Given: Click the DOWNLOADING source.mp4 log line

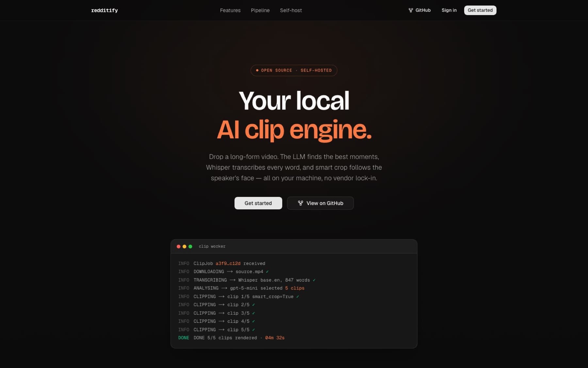Looking at the screenshot, I should tap(223, 272).
